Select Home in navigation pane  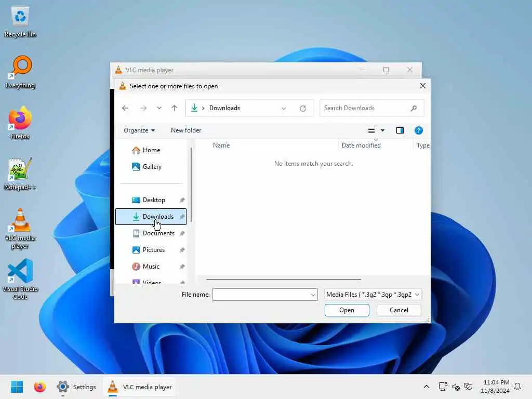point(151,150)
